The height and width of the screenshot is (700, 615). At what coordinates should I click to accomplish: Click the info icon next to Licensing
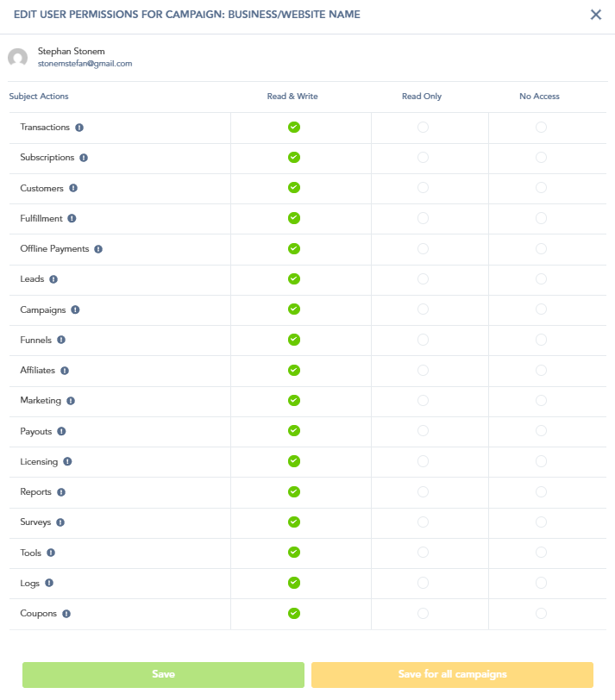pos(68,462)
